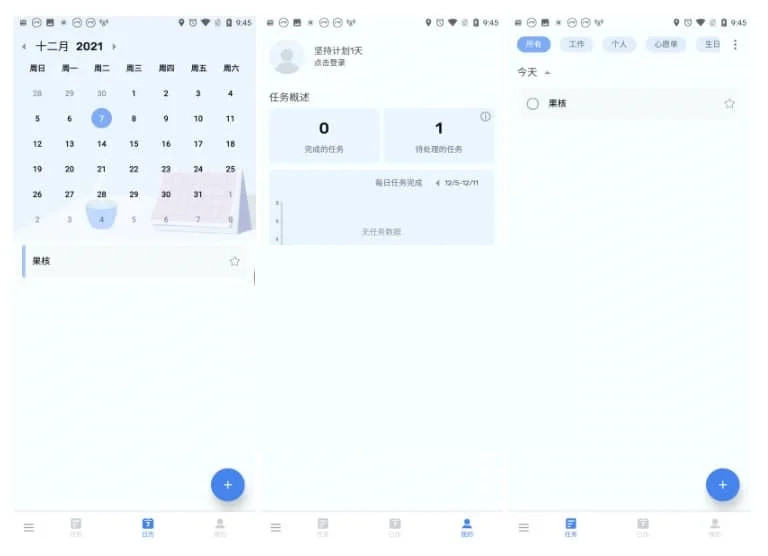Viewport: 768px width, 556px height.
Task: Collapse the 今天 task section
Action: [x=547, y=73]
